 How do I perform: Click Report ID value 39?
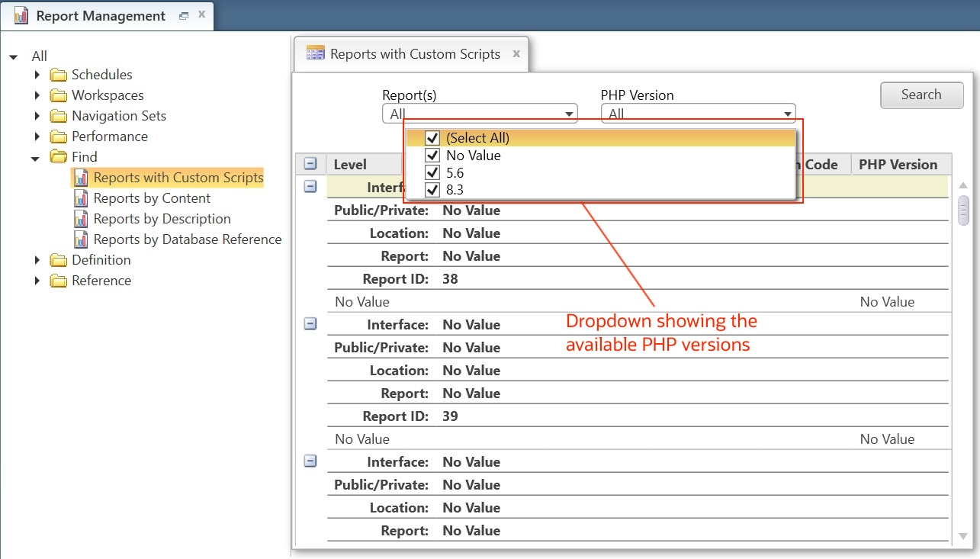(x=450, y=416)
